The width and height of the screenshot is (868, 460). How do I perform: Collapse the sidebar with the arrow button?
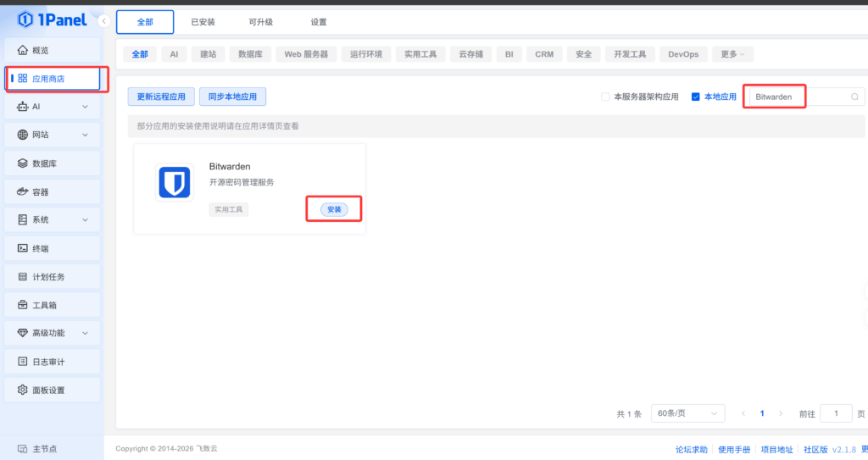103,21
